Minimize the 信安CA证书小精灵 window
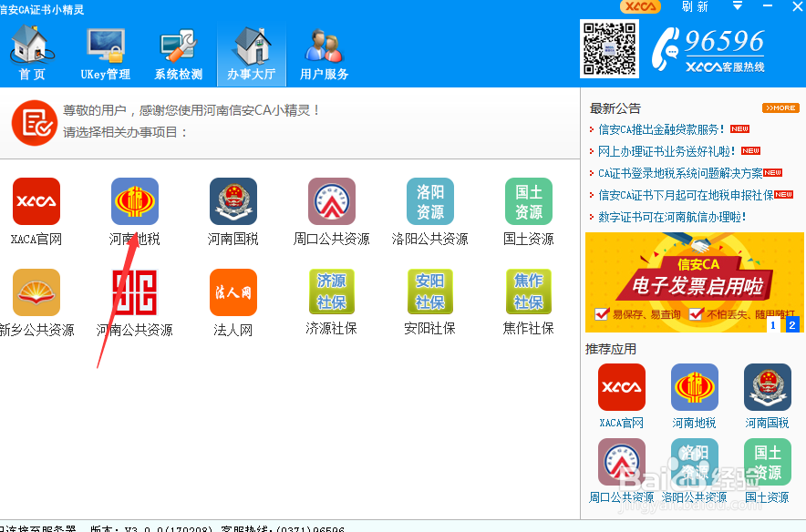The width and height of the screenshot is (806, 532). click(768, 6)
